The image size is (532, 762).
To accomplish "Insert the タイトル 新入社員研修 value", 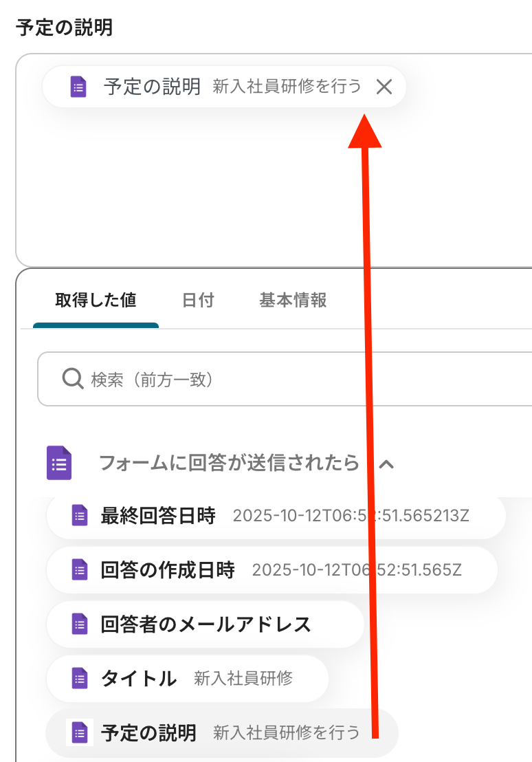I will point(188,678).
